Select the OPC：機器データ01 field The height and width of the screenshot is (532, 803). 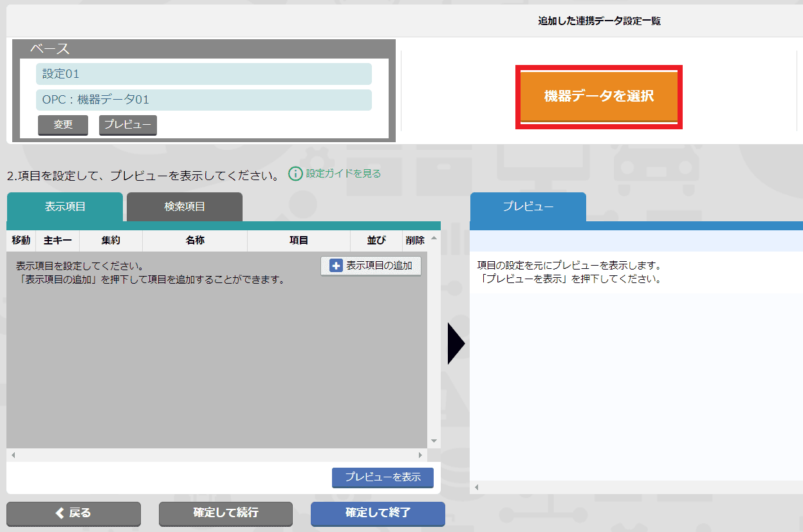tap(203, 100)
